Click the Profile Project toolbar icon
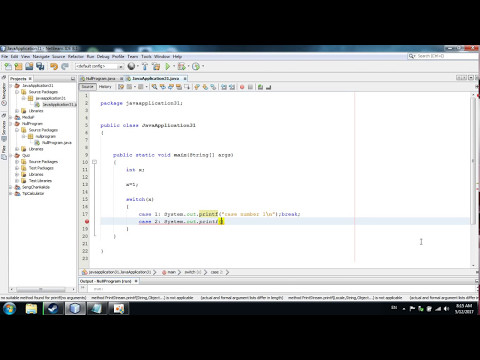Screen dimensions: 480x360 coord(196,66)
